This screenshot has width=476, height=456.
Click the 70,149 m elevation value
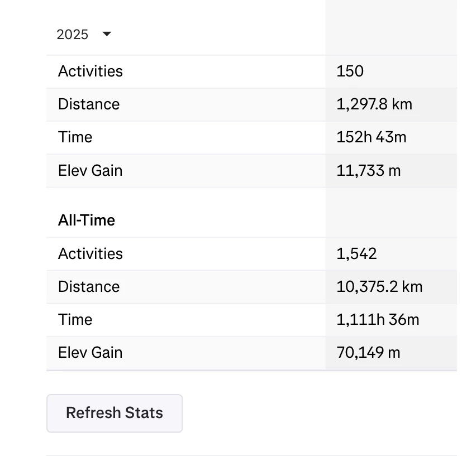368,353
